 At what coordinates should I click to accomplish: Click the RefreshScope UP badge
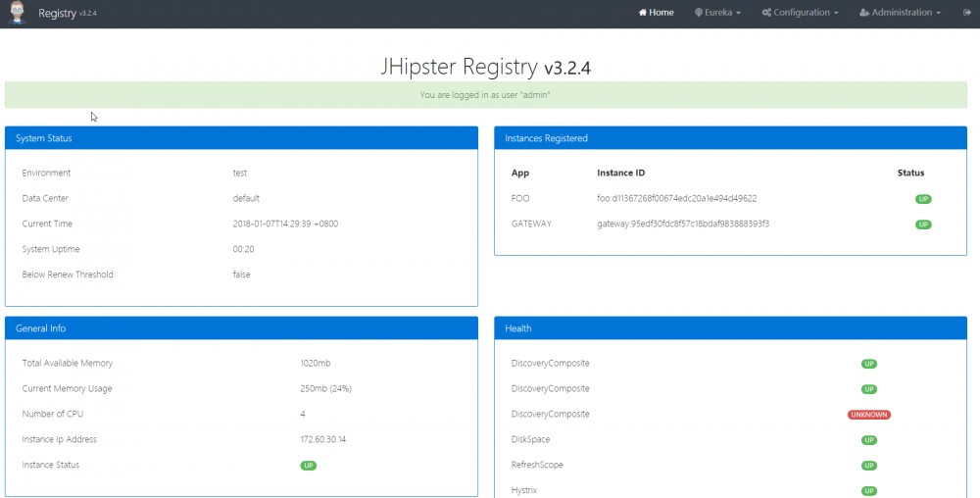[x=868, y=466]
